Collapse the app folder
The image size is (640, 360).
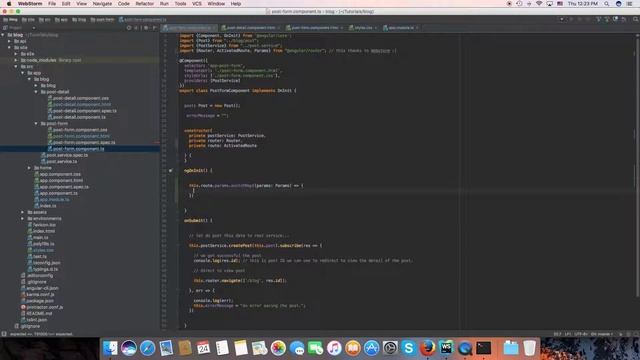coord(22,73)
